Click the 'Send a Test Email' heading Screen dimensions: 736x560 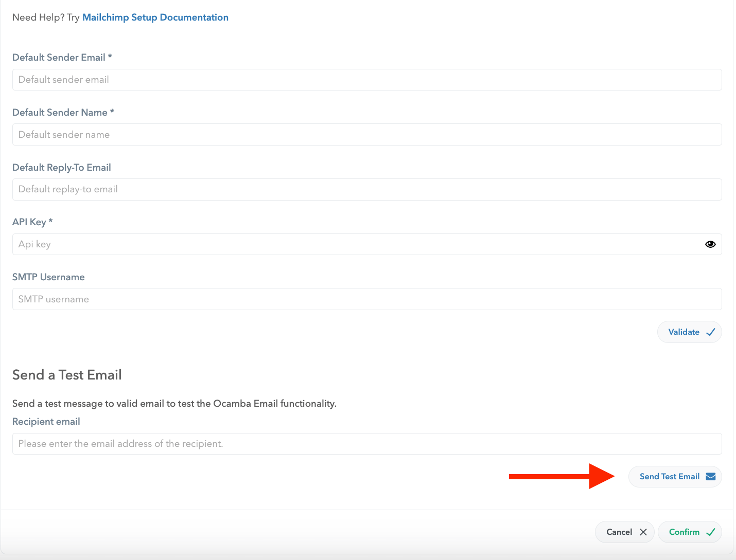coord(67,375)
